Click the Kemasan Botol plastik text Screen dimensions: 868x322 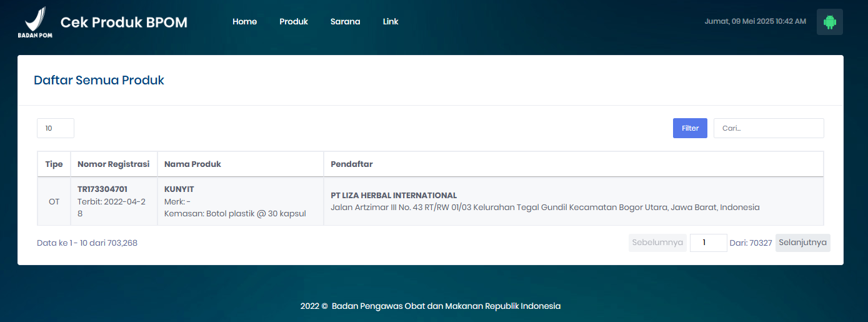click(x=235, y=213)
